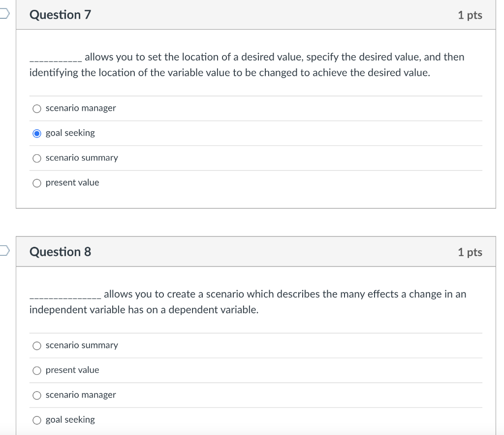Click the 'scenario manager' label in Question 7
Viewport: 504px width, 435px height.
(81, 108)
